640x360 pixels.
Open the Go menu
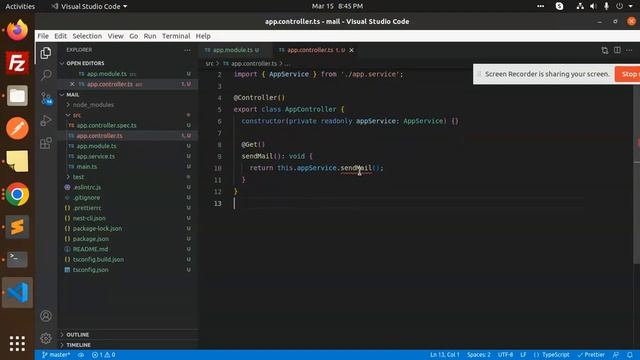[x=133, y=36]
